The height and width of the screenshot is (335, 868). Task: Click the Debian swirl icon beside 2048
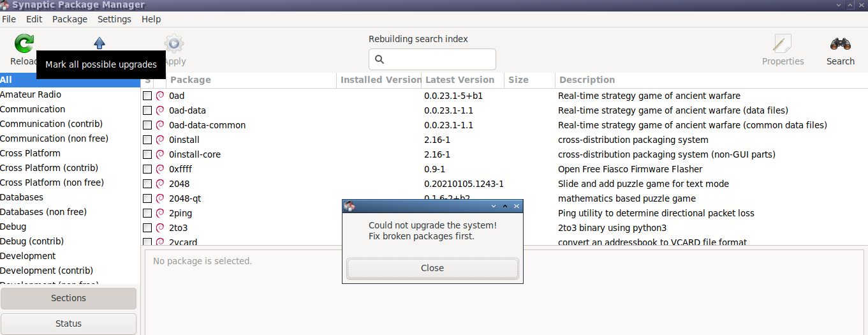160,184
